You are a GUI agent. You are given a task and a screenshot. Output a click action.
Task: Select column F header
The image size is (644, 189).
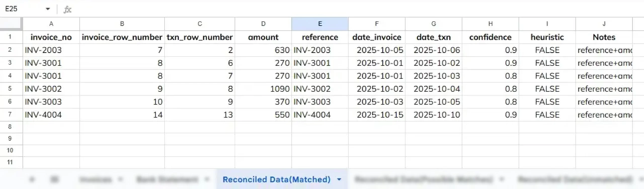point(377,24)
